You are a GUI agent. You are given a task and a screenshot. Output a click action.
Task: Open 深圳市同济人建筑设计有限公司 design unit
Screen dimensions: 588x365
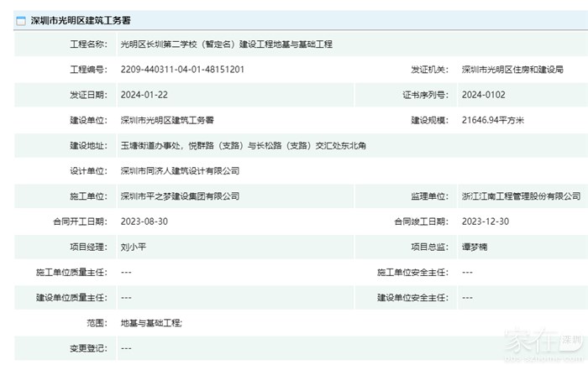tap(180, 171)
